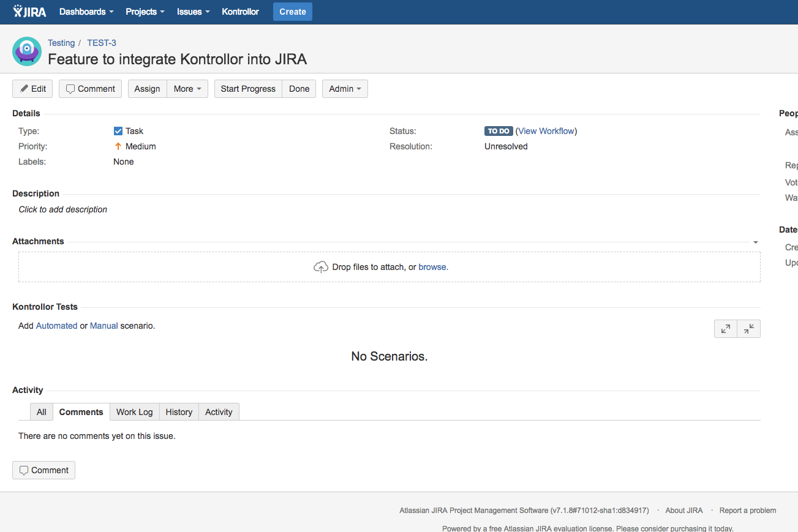This screenshot has width=798, height=532.
Task: Open the Dashboards menu
Action: [x=86, y=12]
